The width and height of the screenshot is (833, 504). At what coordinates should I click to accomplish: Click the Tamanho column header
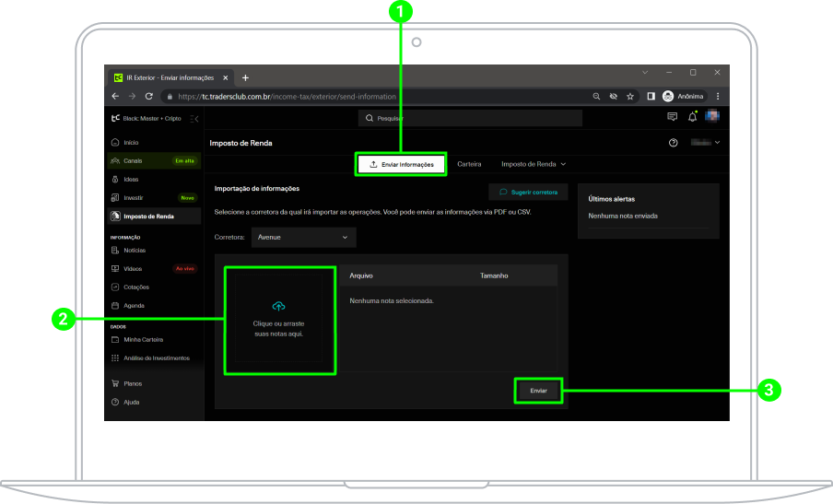(494, 275)
